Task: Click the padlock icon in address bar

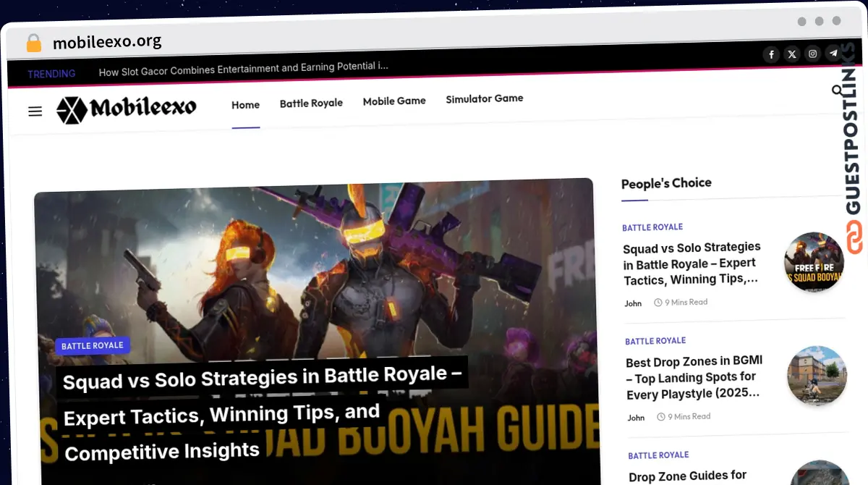Action: 34,43
